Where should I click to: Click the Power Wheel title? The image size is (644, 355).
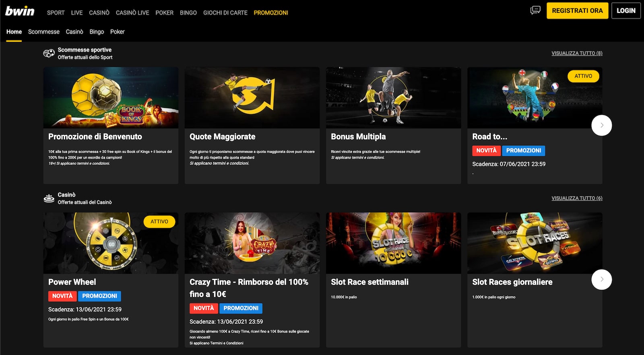tap(72, 282)
